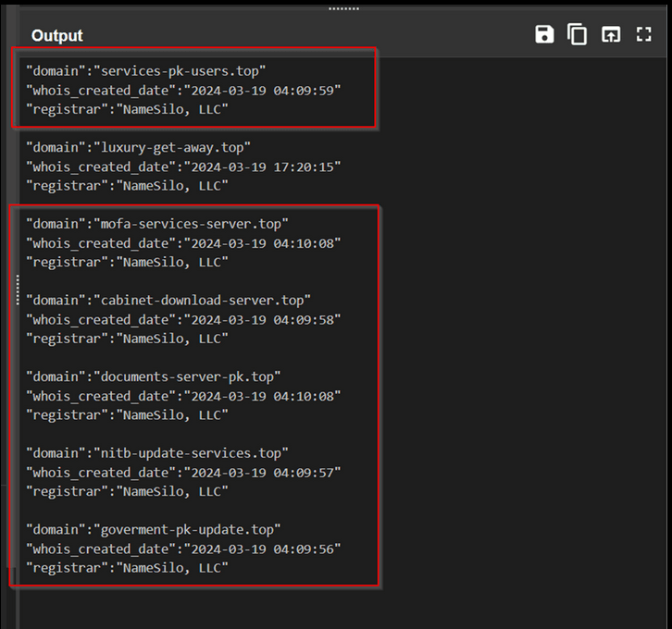Click the 2024-03-19 04:09:58 creation date line
The image size is (672, 629).
[x=183, y=319]
